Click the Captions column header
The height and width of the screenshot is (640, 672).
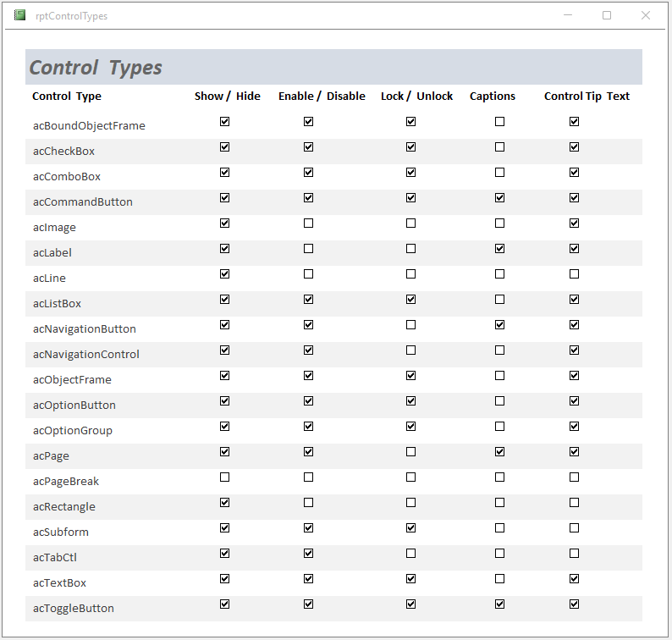click(x=493, y=96)
